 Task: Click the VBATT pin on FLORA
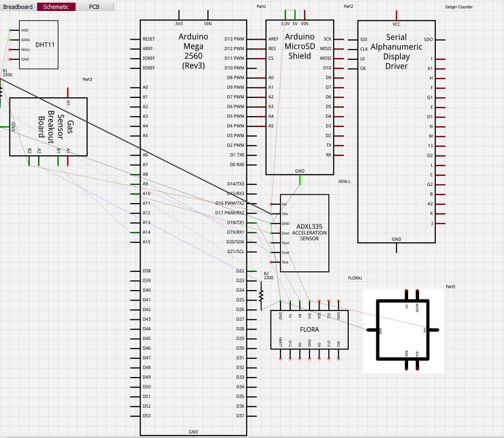click(x=280, y=354)
